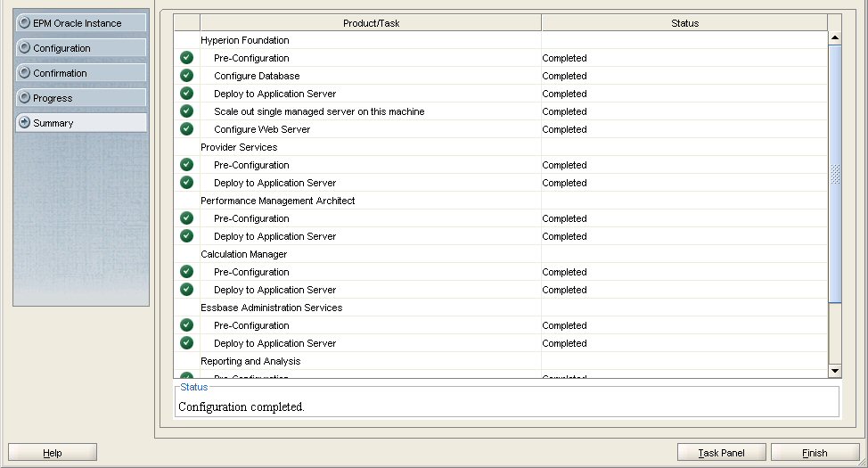Image resolution: width=868 pixels, height=468 pixels.
Task: Select the Calculation Manager group row
Action: 501,254
